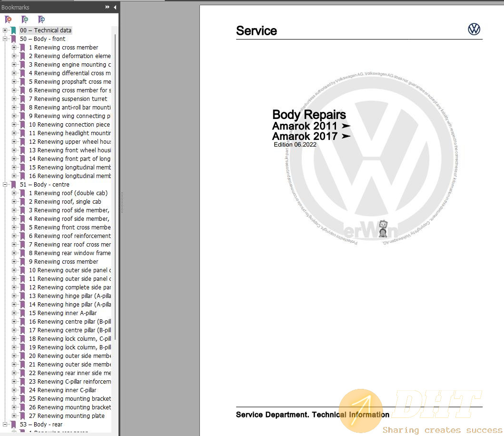Click the double-arrow icon in Bookmarks header

[x=108, y=7]
